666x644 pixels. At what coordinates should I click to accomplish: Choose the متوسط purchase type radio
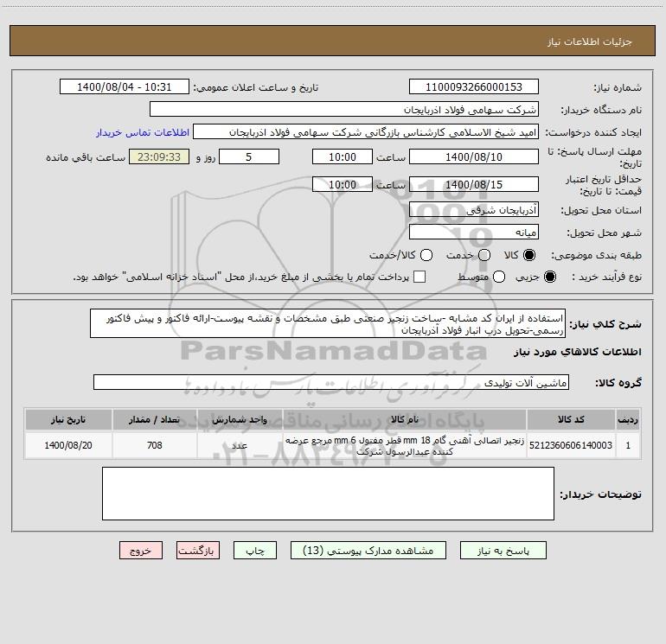(x=499, y=277)
